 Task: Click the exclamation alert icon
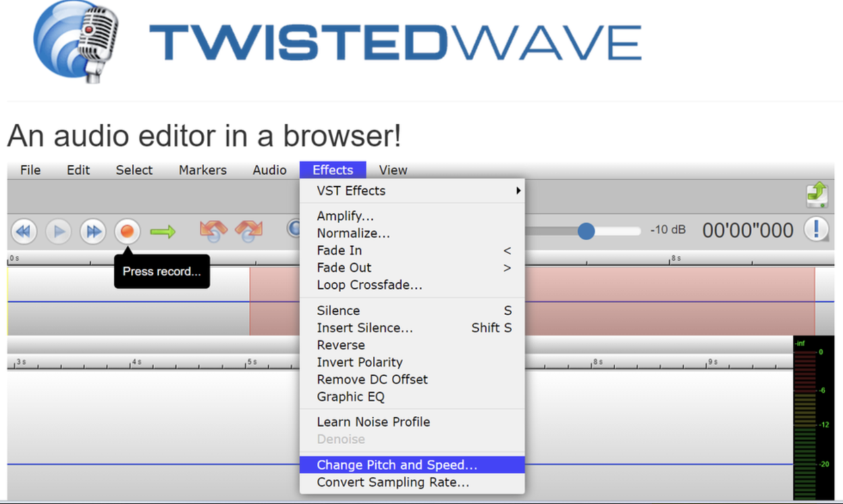(816, 230)
